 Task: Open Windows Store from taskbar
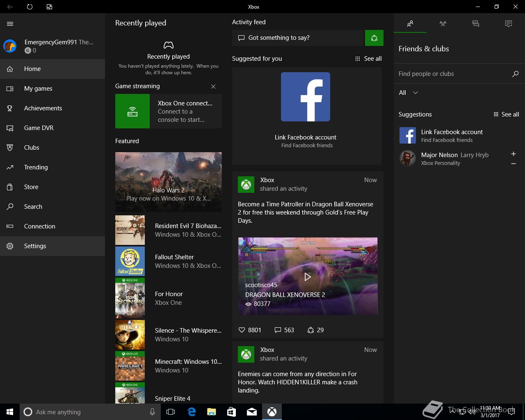pos(231,412)
